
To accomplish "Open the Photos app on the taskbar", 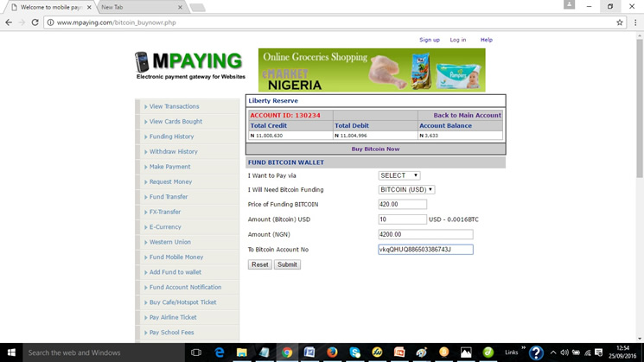I will 466,352.
